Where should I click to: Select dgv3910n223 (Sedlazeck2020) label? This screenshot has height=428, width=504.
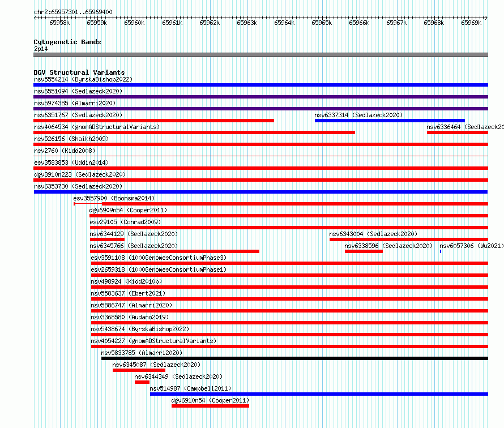click(80, 174)
